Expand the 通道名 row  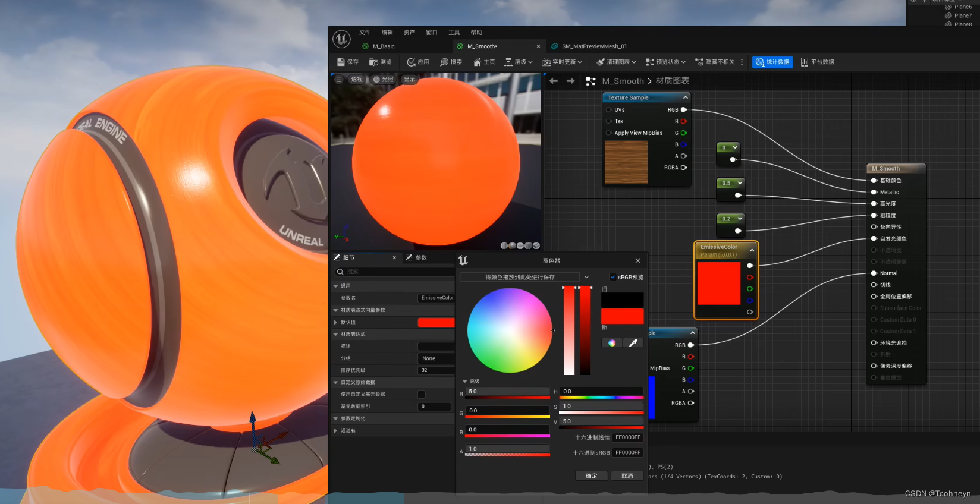pyautogui.click(x=336, y=430)
